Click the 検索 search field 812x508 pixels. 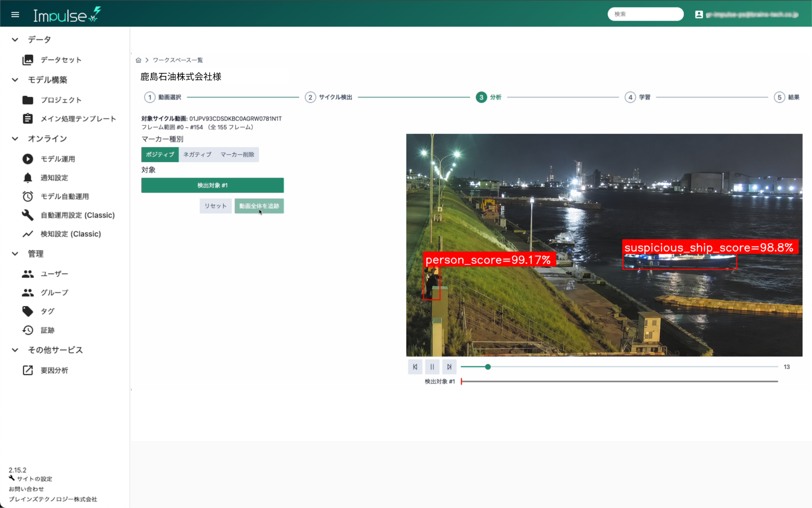tap(645, 14)
